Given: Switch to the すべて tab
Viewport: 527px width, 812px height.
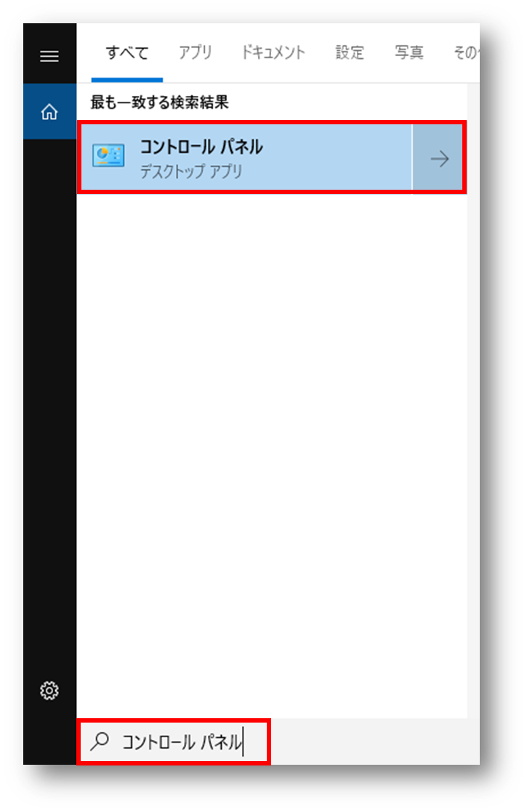Looking at the screenshot, I should [x=126, y=52].
